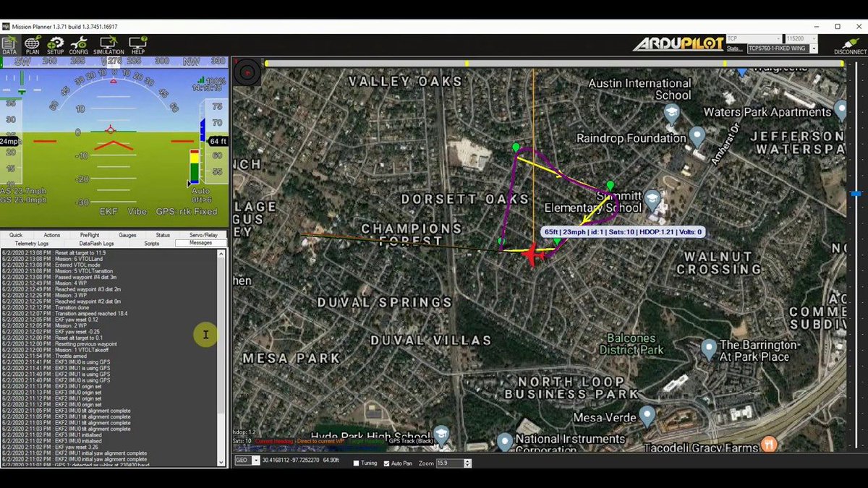The image size is (868, 488).
Task: Click the Zoom value input field
Action: pos(449,463)
